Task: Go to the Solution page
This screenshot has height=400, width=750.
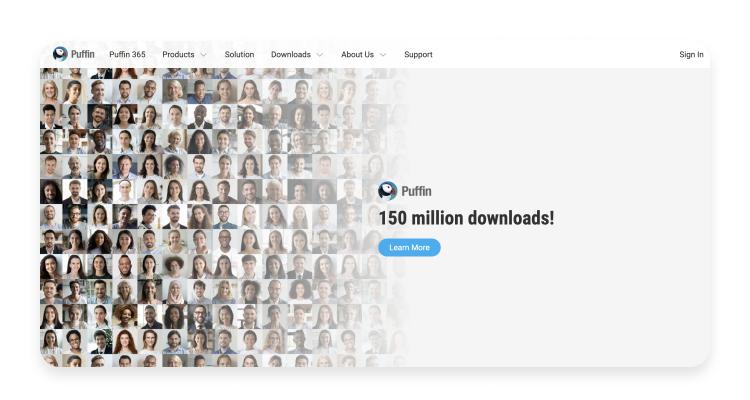Action: coord(239,55)
